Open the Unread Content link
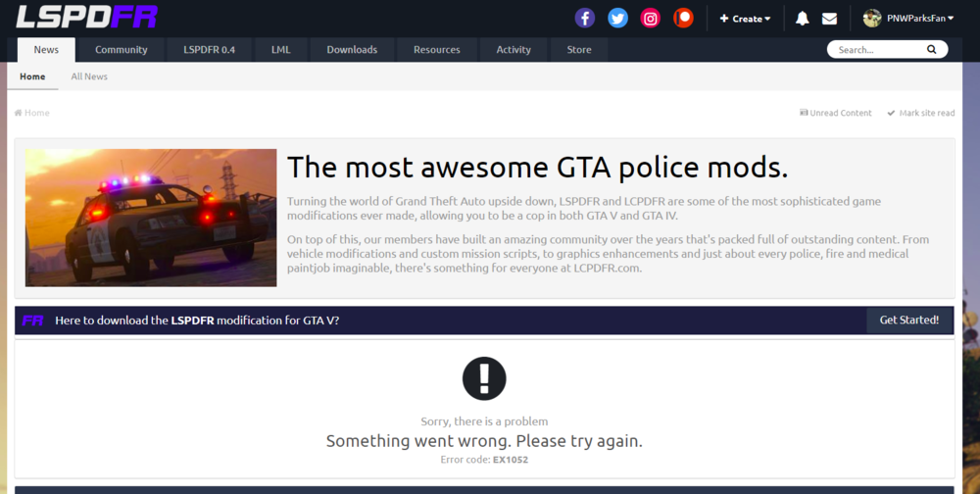 click(836, 113)
